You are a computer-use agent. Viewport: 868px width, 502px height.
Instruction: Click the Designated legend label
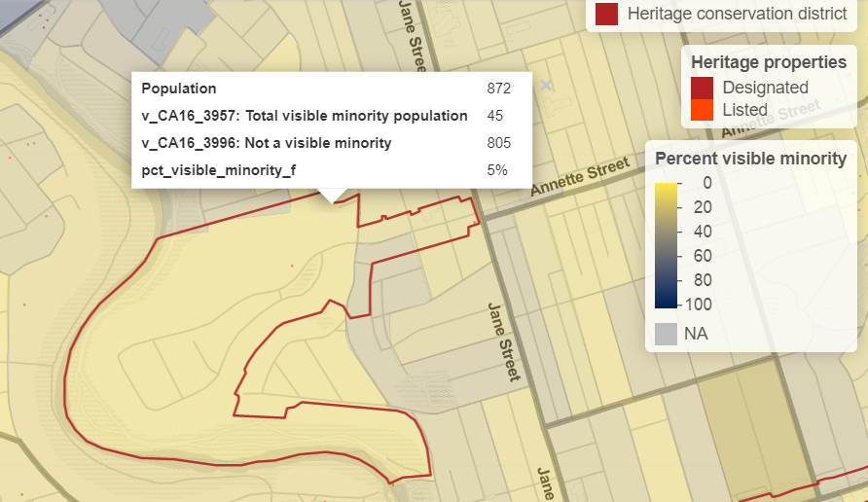(x=765, y=88)
